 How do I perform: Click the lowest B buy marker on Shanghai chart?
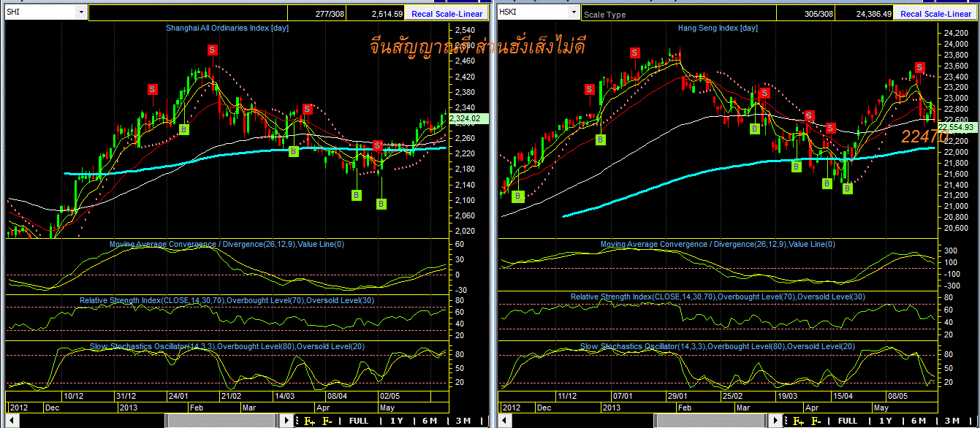[381, 204]
